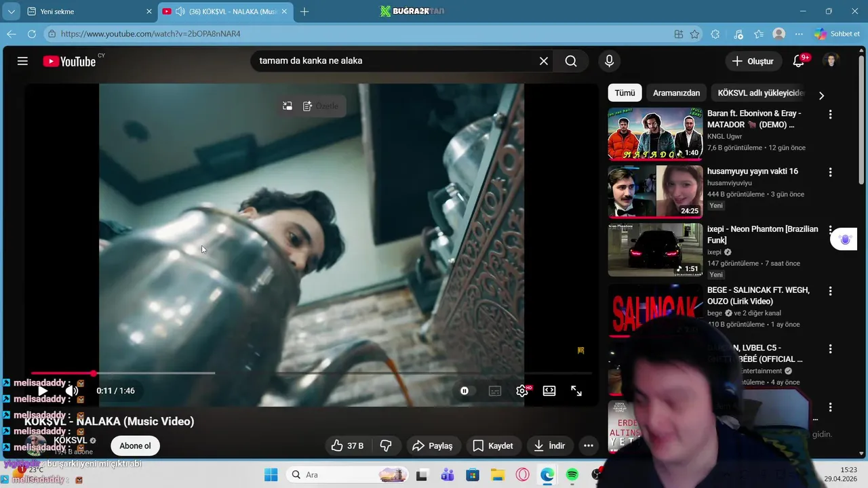Click the miniplayer icon beside Özetle
This screenshot has width=868, height=488.
[x=288, y=106]
